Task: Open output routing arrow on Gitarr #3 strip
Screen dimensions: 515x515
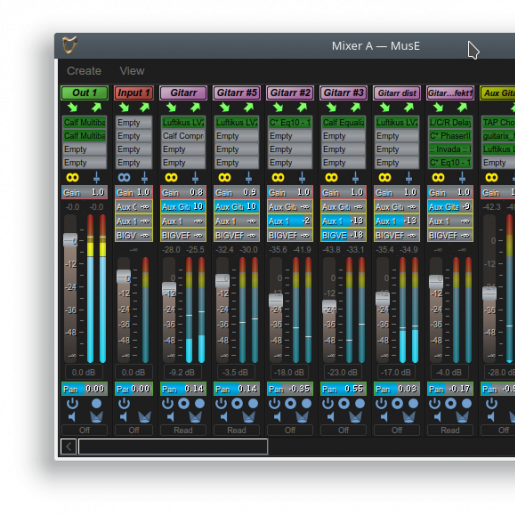Action: (x=355, y=107)
